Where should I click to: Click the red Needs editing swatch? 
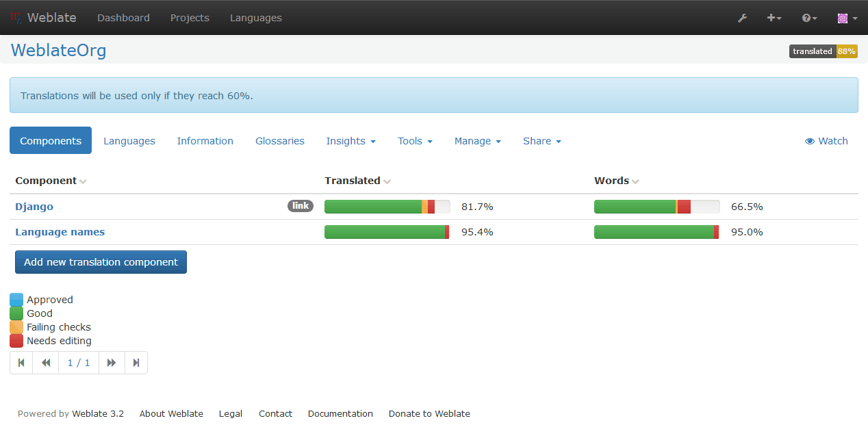pyautogui.click(x=16, y=341)
